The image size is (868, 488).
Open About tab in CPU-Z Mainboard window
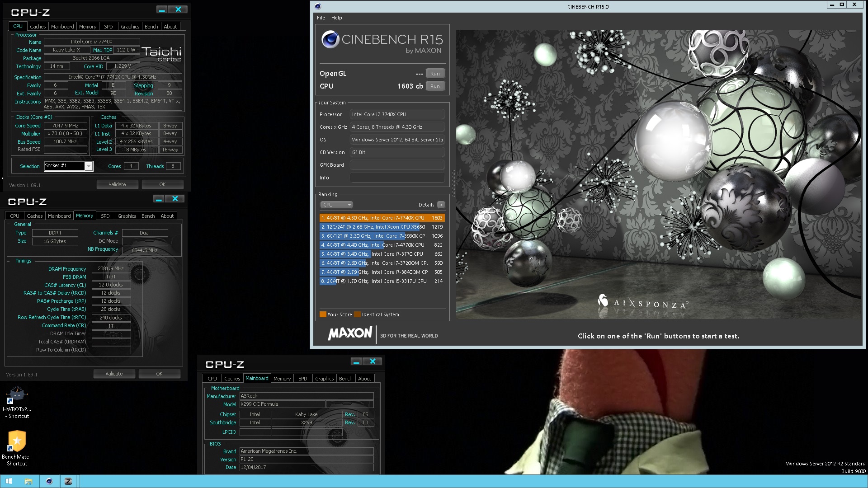click(x=364, y=379)
